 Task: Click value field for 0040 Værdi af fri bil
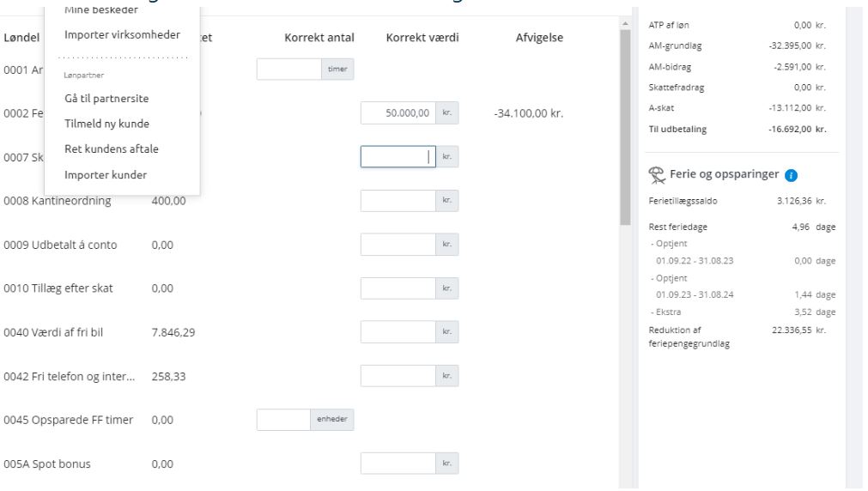click(398, 332)
